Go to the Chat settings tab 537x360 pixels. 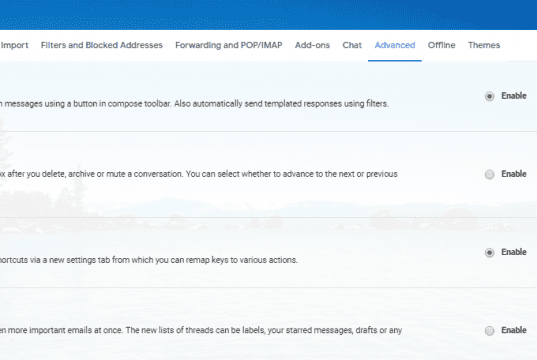coord(352,45)
